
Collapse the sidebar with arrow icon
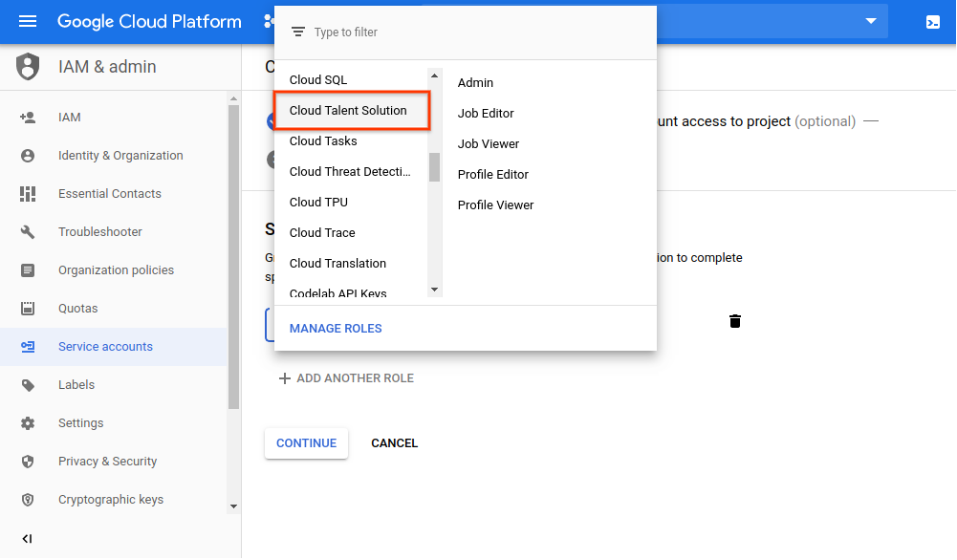click(27, 539)
